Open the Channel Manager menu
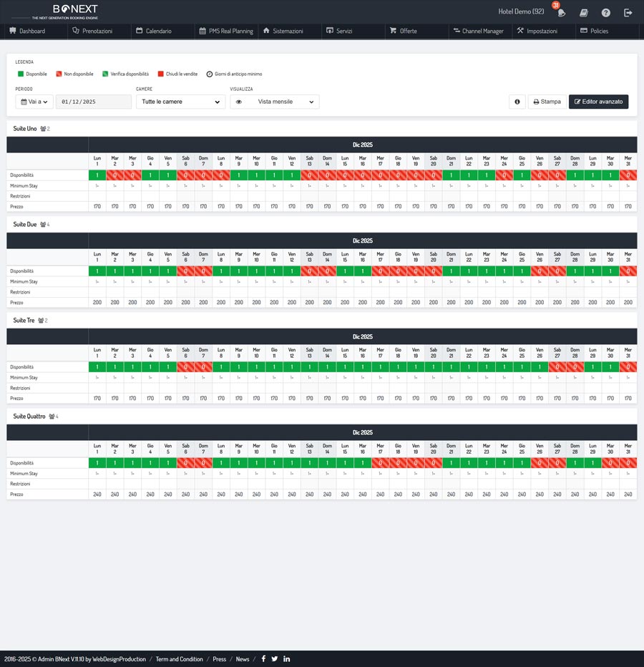The image size is (644, 667). (x=478, y=31)
